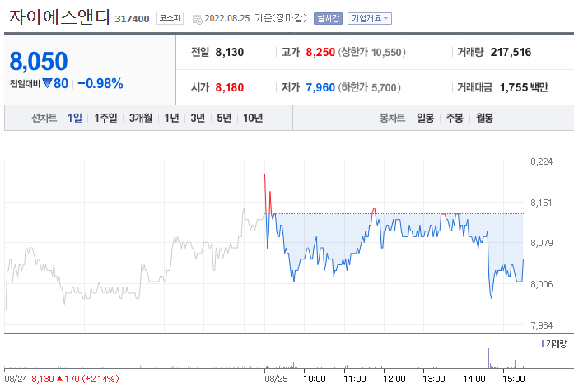Open the 월봉 candlestick chart
Viewport: 574px width, 392px height.
484,118
